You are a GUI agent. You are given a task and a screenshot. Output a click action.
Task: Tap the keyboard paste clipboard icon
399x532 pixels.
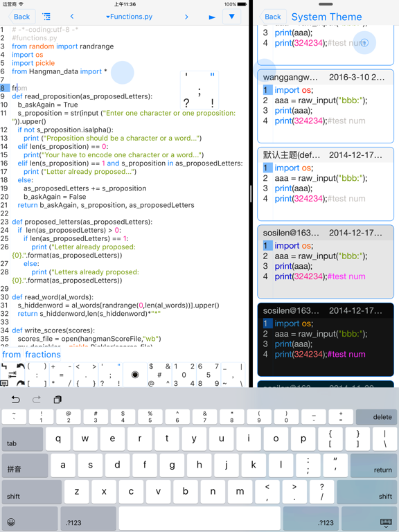57,400
